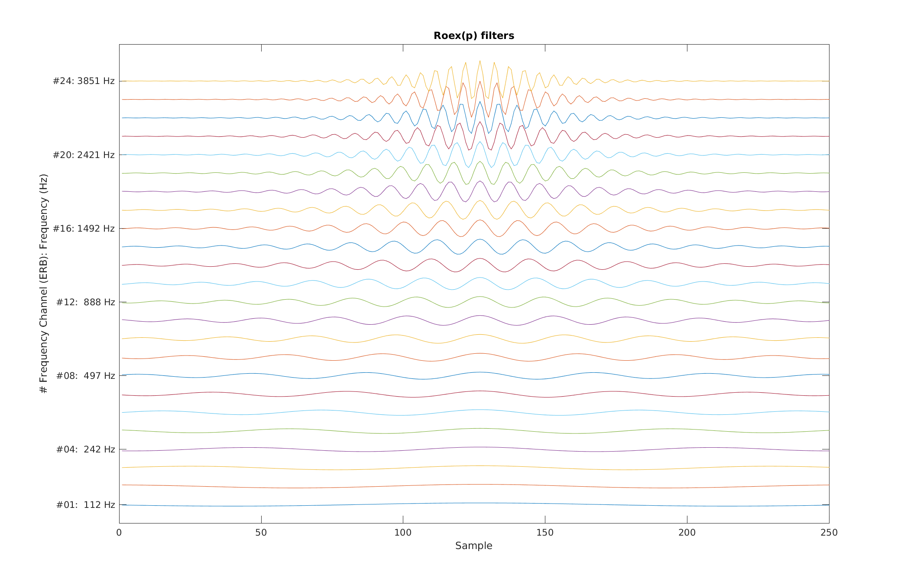Click the x-axis tick label '150'

click(x=545, y=533)
